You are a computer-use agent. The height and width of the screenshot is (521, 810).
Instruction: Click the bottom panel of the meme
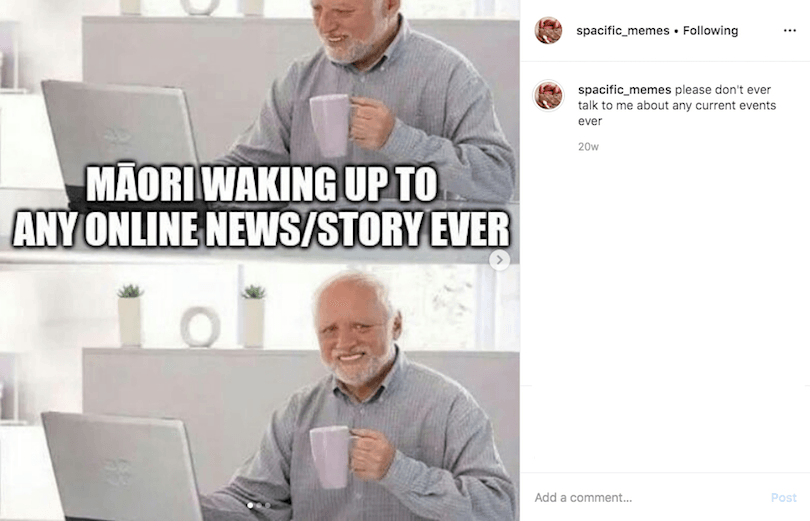pyautogui.click(x=260, y=393)
